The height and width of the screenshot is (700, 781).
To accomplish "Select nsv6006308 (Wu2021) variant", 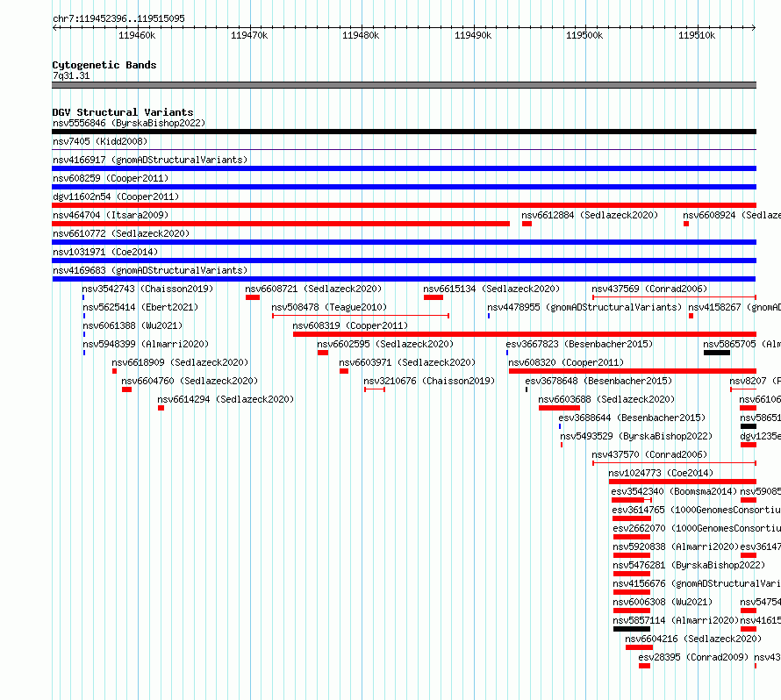I will point(663,602).
